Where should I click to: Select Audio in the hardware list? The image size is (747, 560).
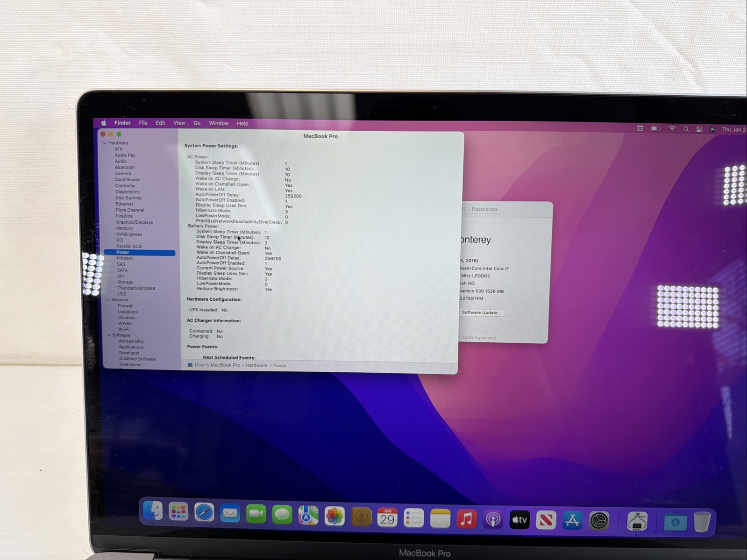pos(121,161)
